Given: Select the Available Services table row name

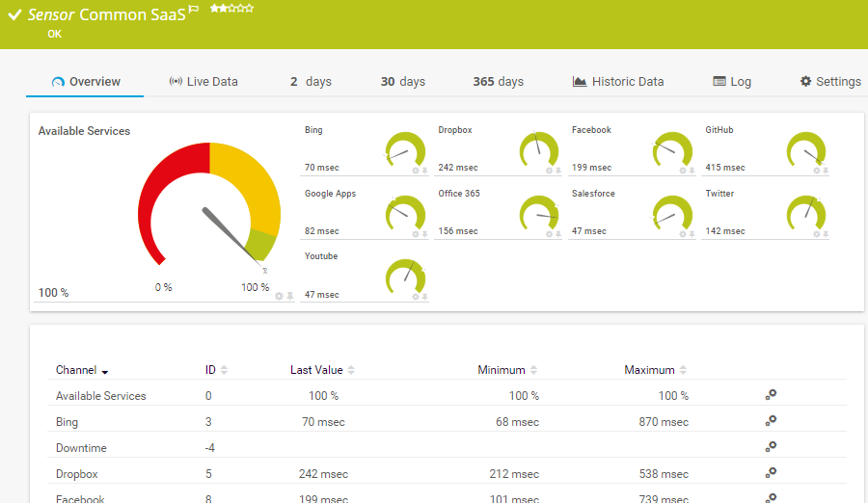Looking at the screenshot, I should tap(100, 396).
